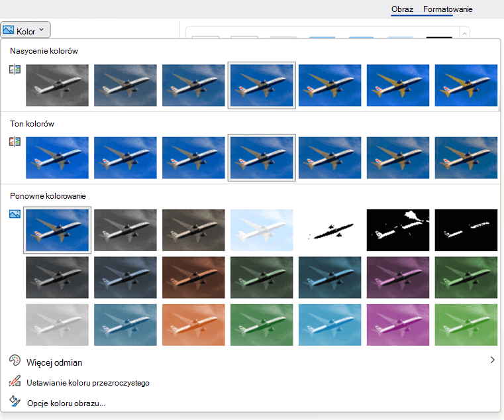Image resolution: width=504 pixels, height=420 pixels.
Task: Choose the grayscale recolor thumbnail in Ponowne kolorowanie
Action: [125, 230]
